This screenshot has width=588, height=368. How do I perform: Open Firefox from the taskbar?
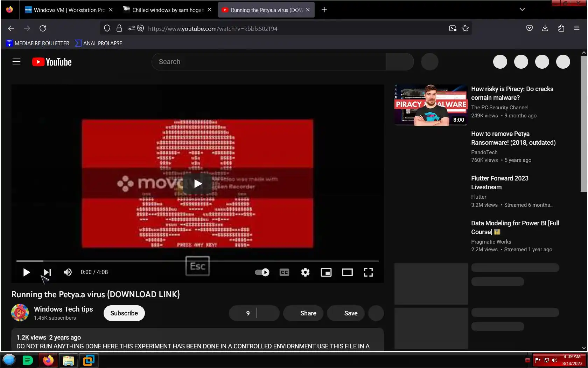pos(48,360)
